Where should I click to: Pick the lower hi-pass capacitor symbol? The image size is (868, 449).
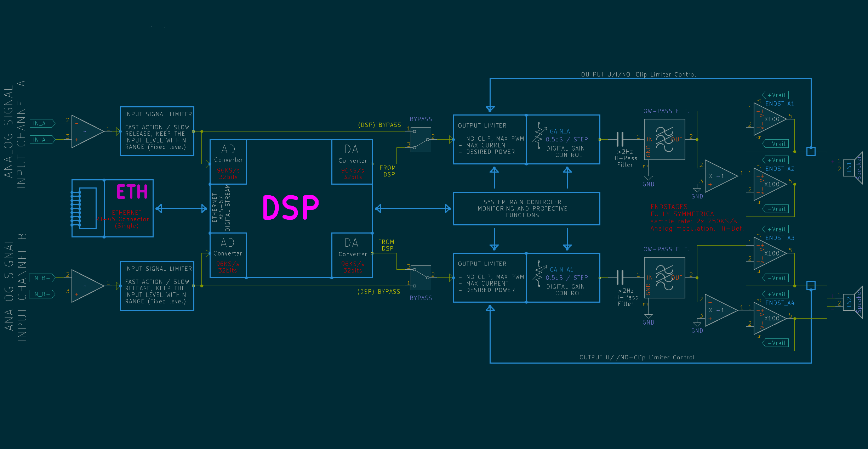pos(620,277)
